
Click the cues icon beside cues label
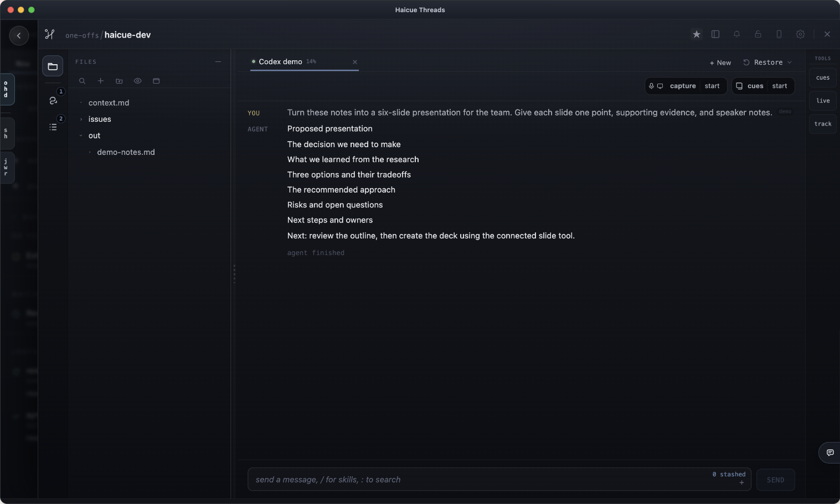739,86
